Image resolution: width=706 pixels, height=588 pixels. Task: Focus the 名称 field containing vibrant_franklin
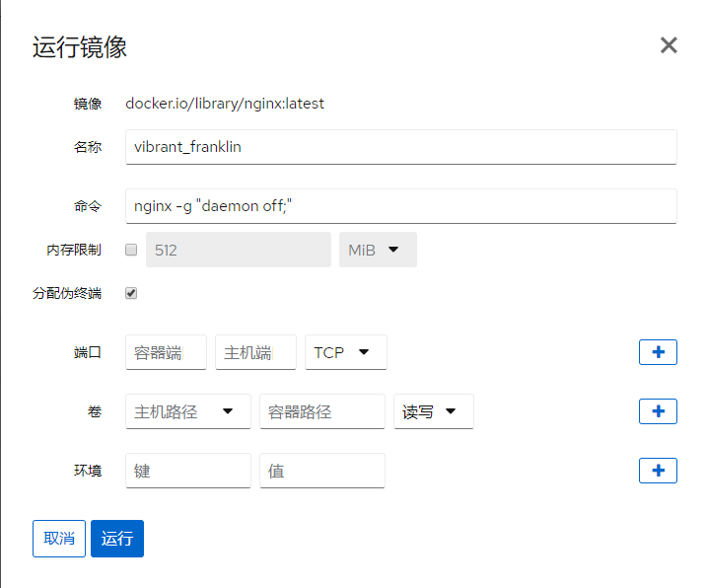[x=400, y=147]
